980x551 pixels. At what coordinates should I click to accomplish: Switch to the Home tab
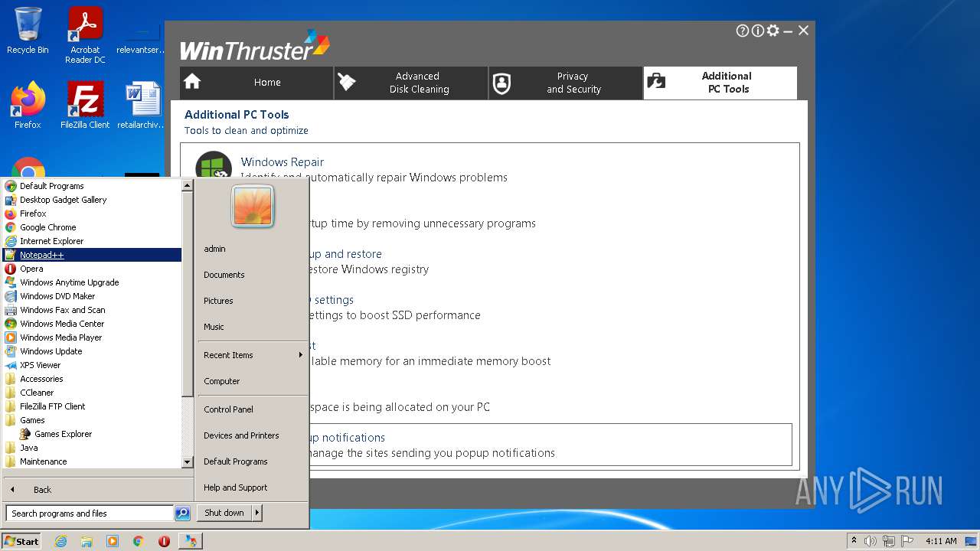coord(256,83)
